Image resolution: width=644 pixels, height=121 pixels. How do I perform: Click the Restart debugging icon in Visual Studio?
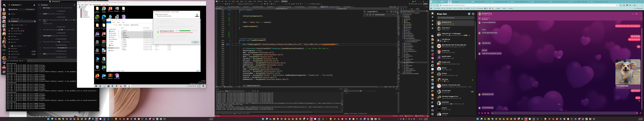click(x=275, y=4)
